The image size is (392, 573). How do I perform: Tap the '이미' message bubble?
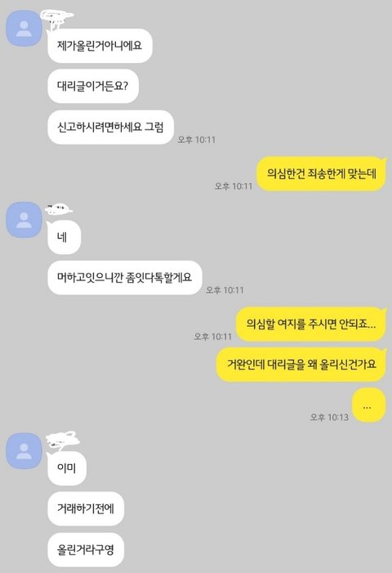point(67,468)
